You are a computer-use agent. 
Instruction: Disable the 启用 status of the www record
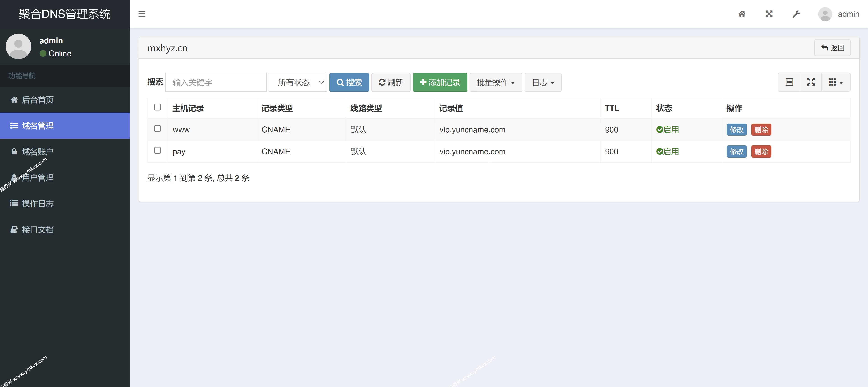[668, 130]
